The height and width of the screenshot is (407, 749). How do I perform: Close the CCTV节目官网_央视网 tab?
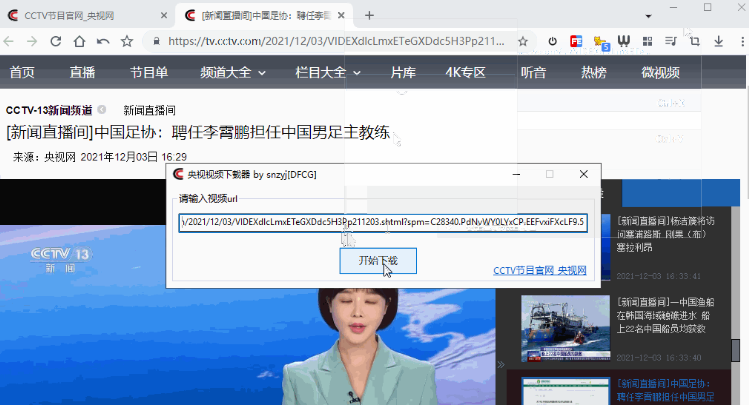[x=164, y=16]
